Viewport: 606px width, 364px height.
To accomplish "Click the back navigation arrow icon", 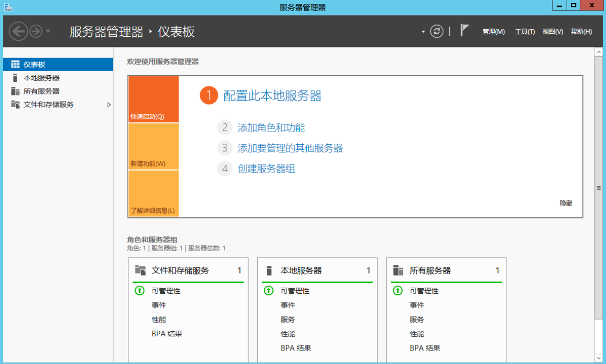I will 18,31.
